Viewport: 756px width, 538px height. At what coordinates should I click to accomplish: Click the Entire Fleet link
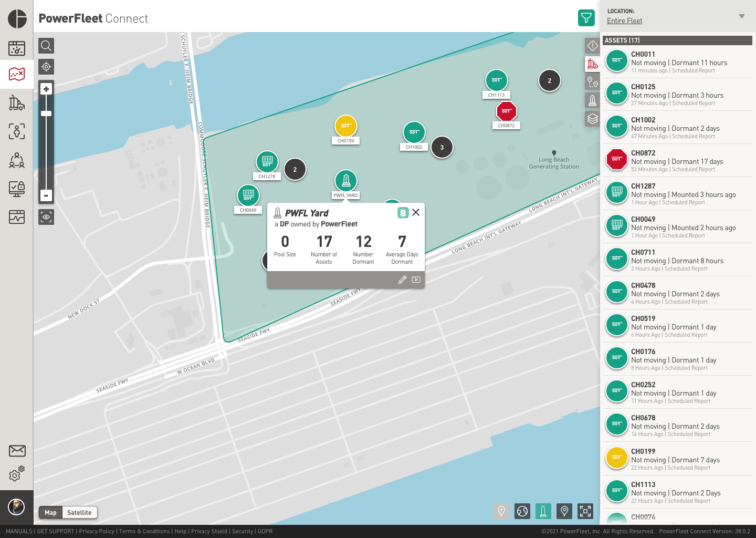624,20
